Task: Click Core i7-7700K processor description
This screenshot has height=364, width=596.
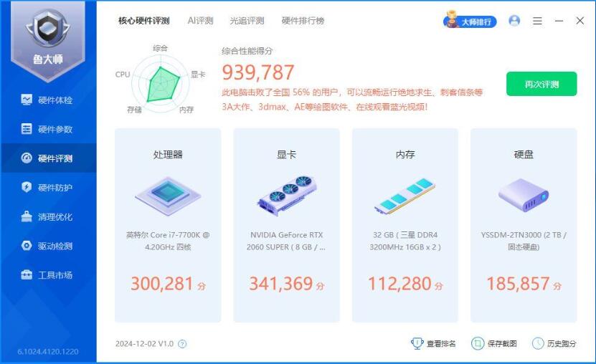Action: tap(168, 241)
